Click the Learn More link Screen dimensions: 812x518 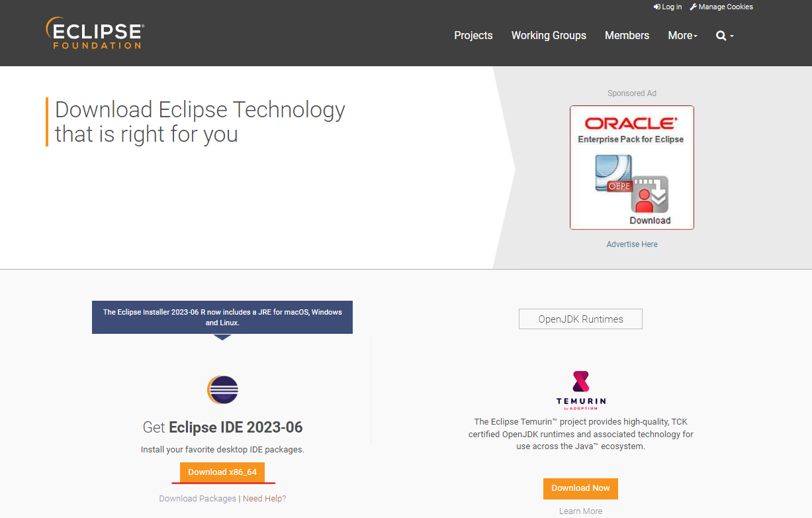pos(580,511)
